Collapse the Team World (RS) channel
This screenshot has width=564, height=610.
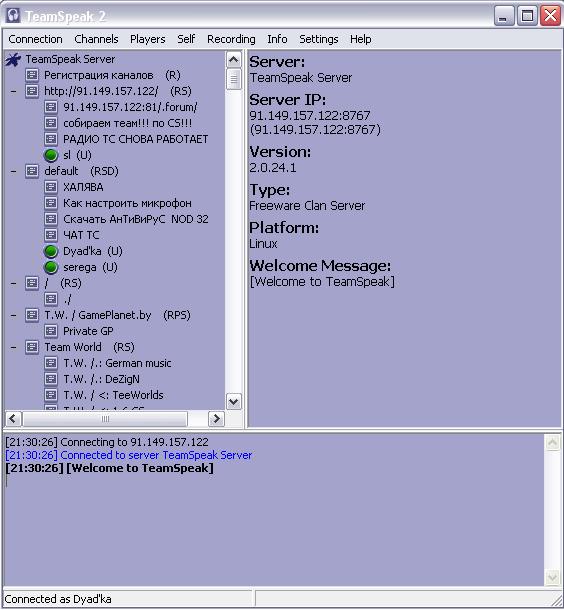point(14,347)
